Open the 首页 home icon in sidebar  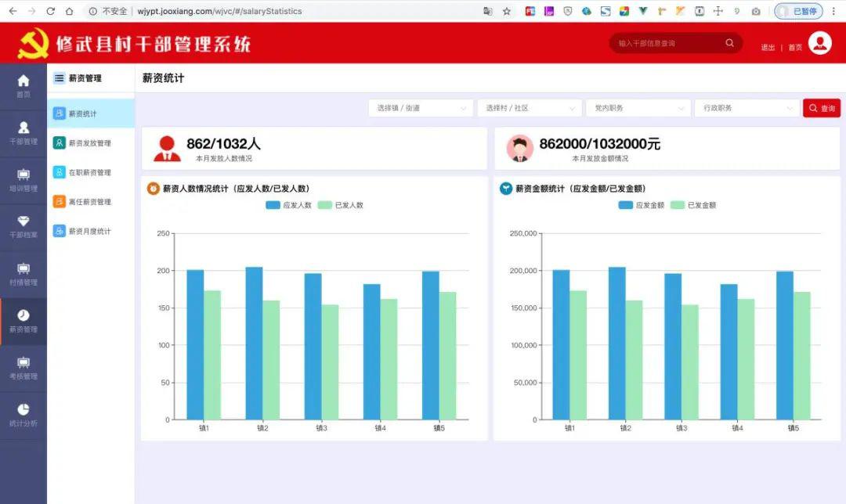(x=23, y=85)
